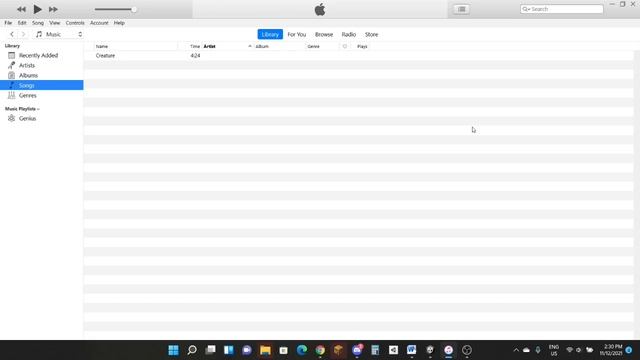Switch to the Store tab
Viewport: 640px width, 360px height.
coord(371,34)
